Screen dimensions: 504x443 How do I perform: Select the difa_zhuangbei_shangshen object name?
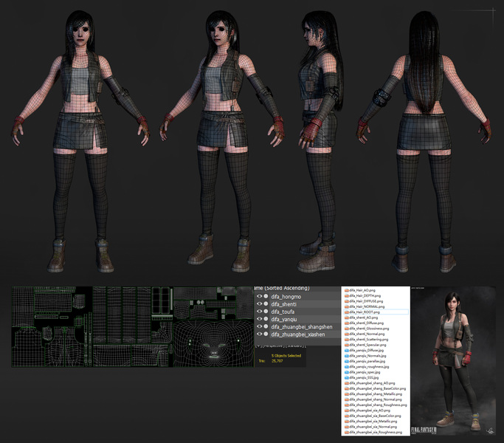click(302, 327)
